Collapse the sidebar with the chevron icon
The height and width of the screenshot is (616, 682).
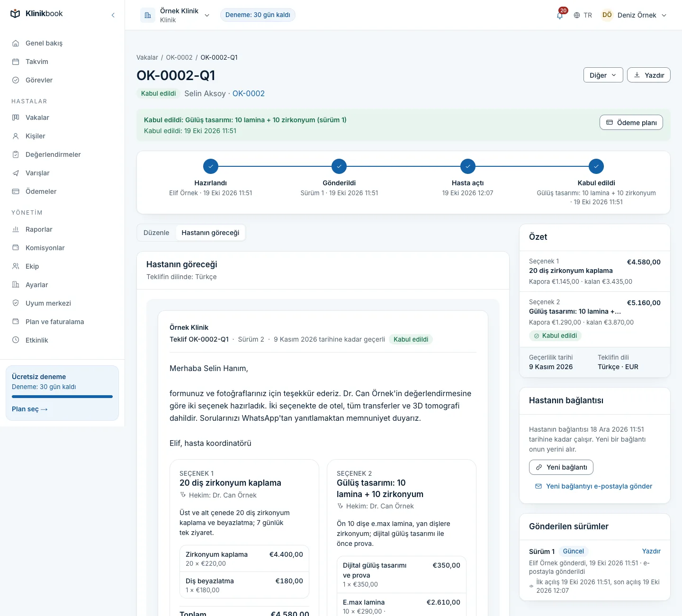pyautogui.click(x=113, y=15)
